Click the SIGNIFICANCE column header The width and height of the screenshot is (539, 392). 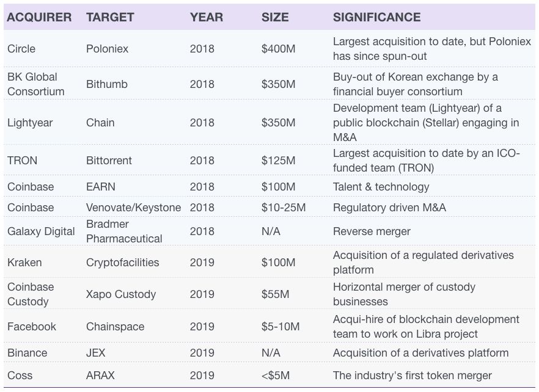tap(376, 18)
